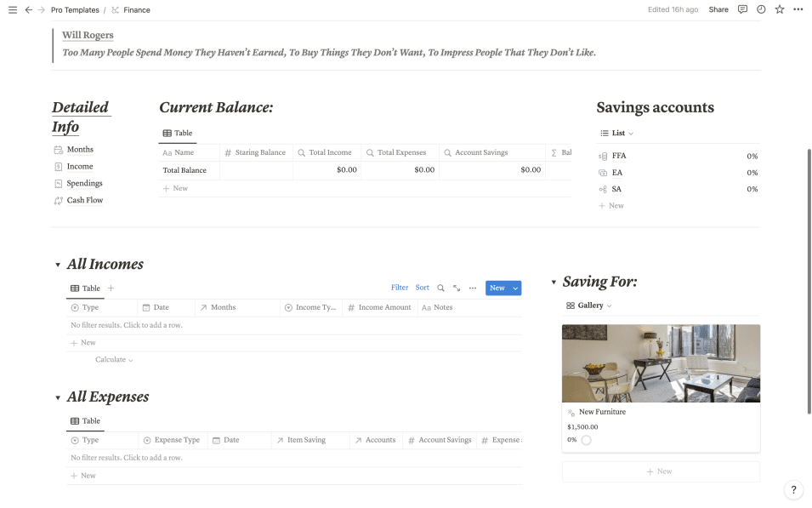The width and height of the screenshot is (812, 508).
Task: Click the FFA account icon
Action: coord(603,156)
